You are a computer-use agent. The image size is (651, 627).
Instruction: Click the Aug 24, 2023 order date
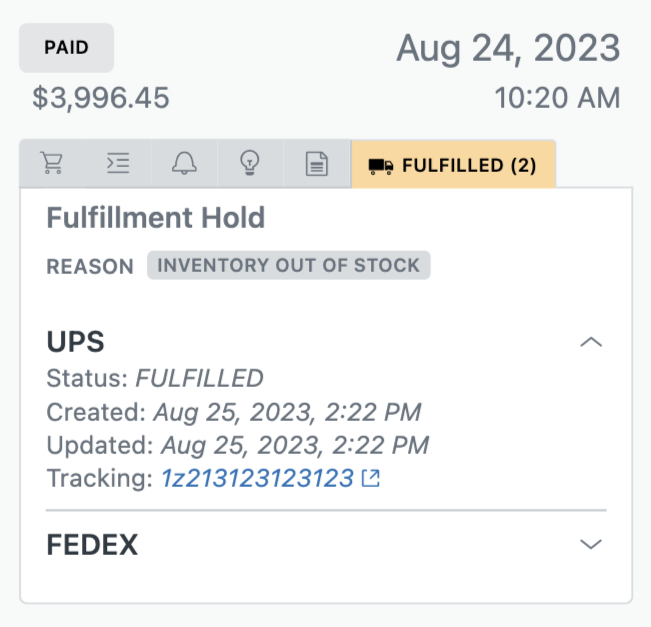(x=508, y=49)
